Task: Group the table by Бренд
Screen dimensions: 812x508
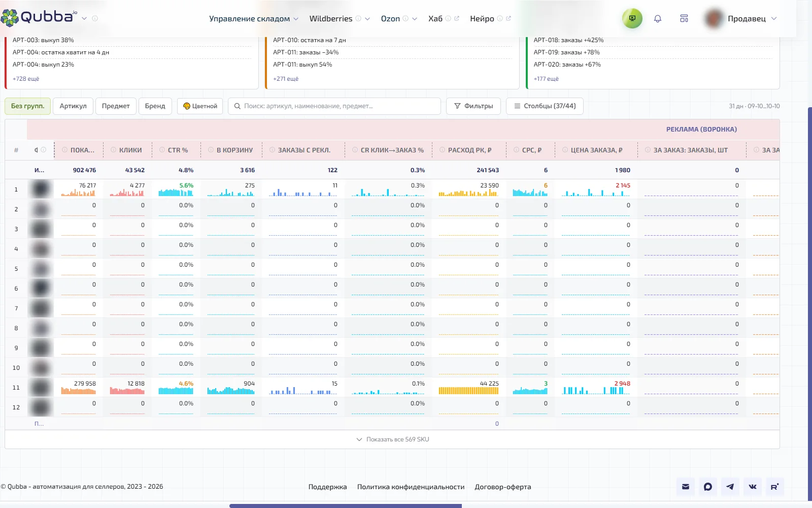Action: 155,106
